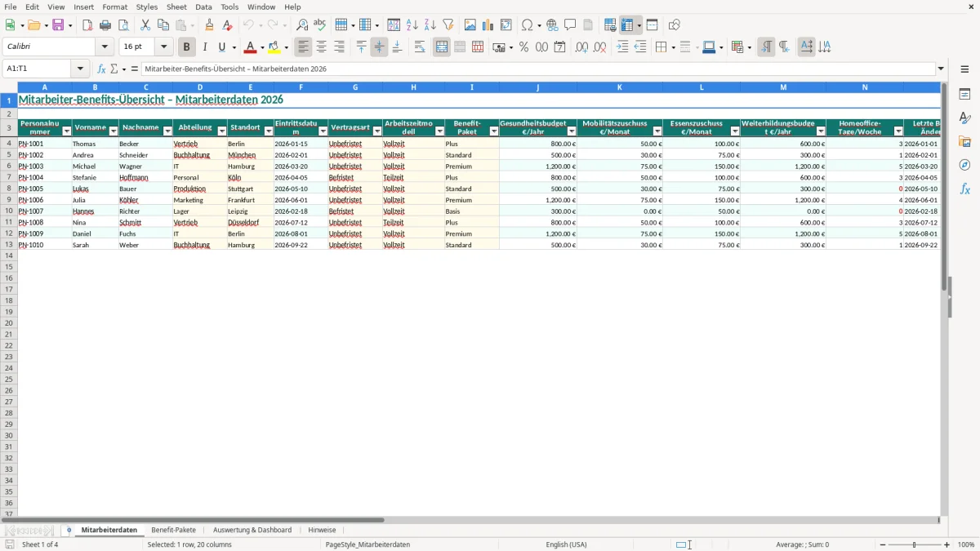Click the Function Wizard fx icon
This screenshot has height=551, width=980.
coord(101,69)
